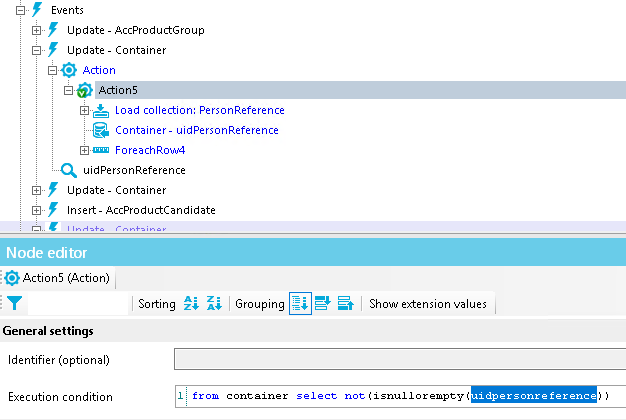Expand the ForeachRow4 node
Viewport: 626px width, 420px height.
point(85,150)
